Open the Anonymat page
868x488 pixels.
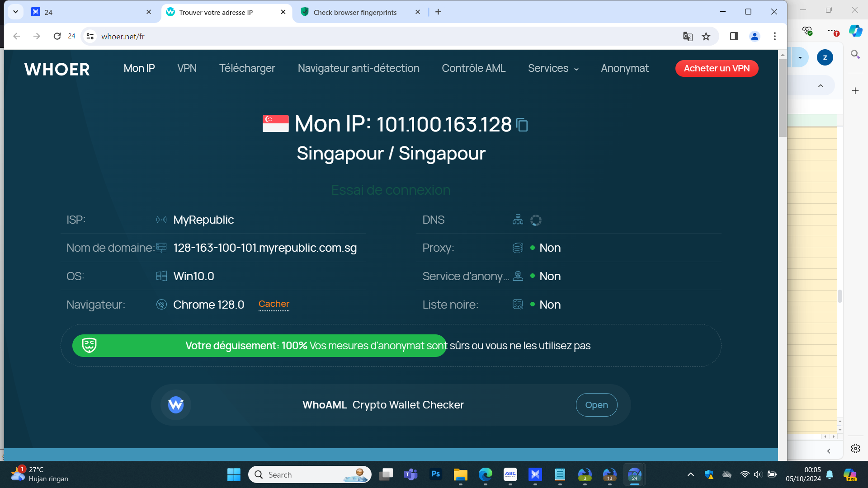click(625, 69)
